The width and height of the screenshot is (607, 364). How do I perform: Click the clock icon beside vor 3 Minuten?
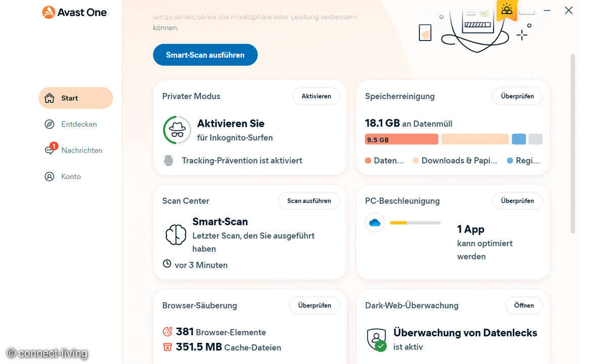pos(167,264)
